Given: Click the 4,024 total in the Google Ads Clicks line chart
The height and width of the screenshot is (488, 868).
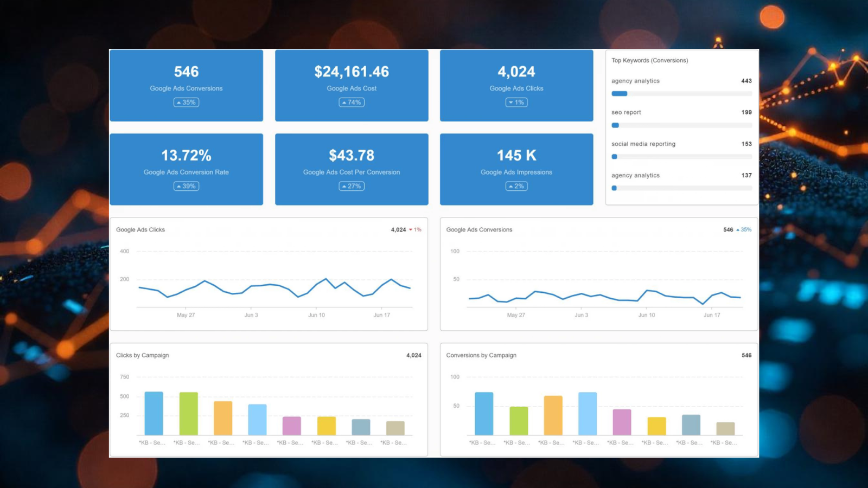Looking at the screenshot, I should pos(398,230).
